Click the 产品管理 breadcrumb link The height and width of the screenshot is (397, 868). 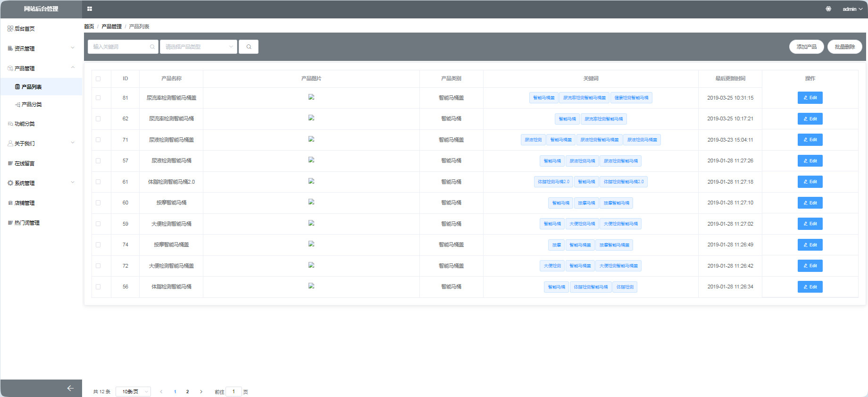tap(112, 26)
